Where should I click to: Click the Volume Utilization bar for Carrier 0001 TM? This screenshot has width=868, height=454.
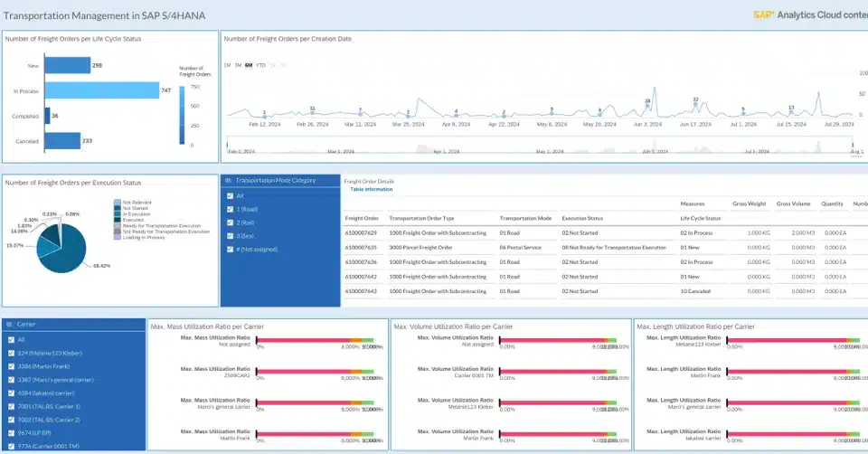(x=558, y=372)
